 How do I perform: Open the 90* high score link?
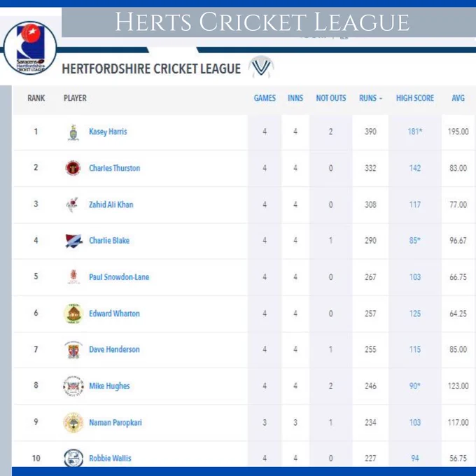coord(415,386)
